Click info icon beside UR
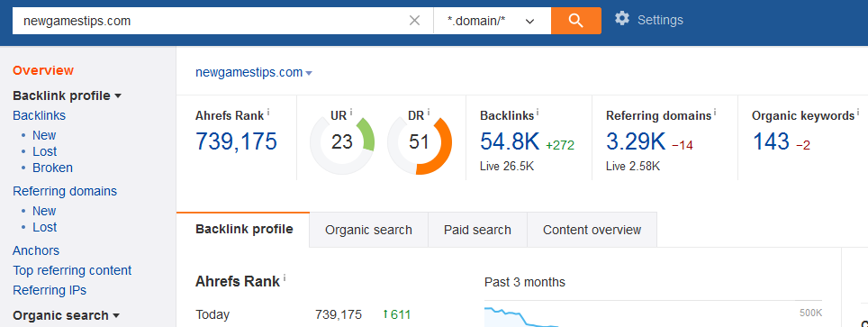This screenshot has width=868, height=327. (351, 112)
